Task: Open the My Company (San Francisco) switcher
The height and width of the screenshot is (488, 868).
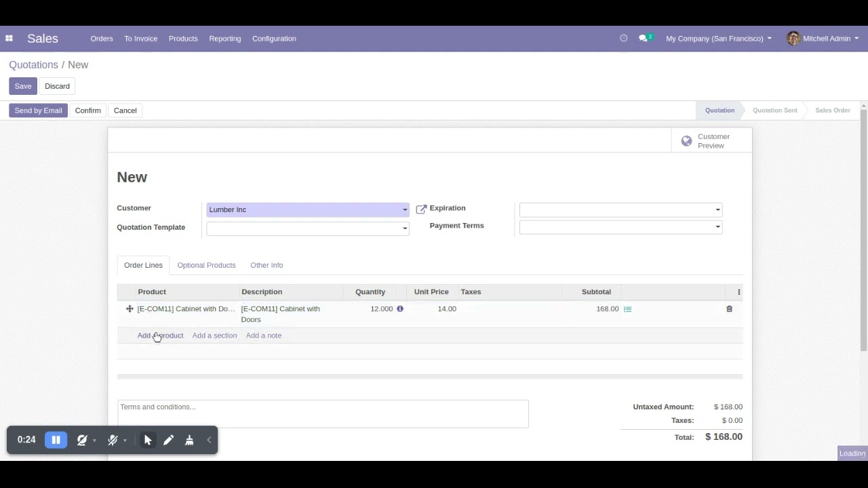Action: (719, 39)
